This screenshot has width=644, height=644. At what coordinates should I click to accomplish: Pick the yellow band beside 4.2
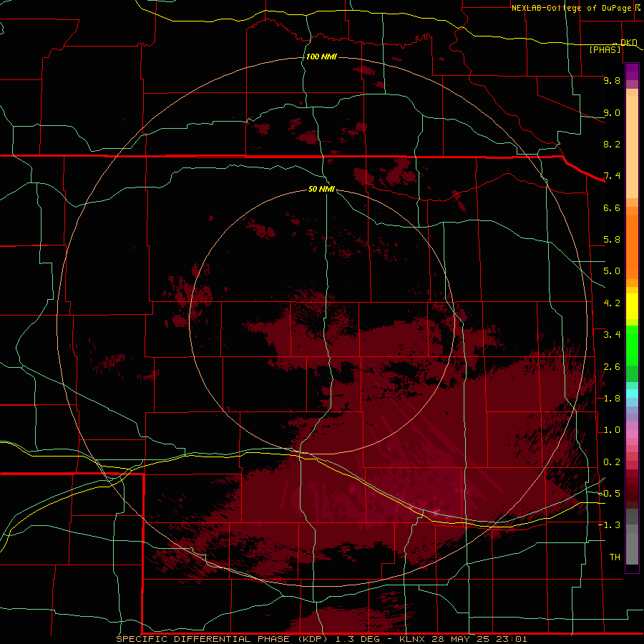pyautogui.click(x=632, y=306)
